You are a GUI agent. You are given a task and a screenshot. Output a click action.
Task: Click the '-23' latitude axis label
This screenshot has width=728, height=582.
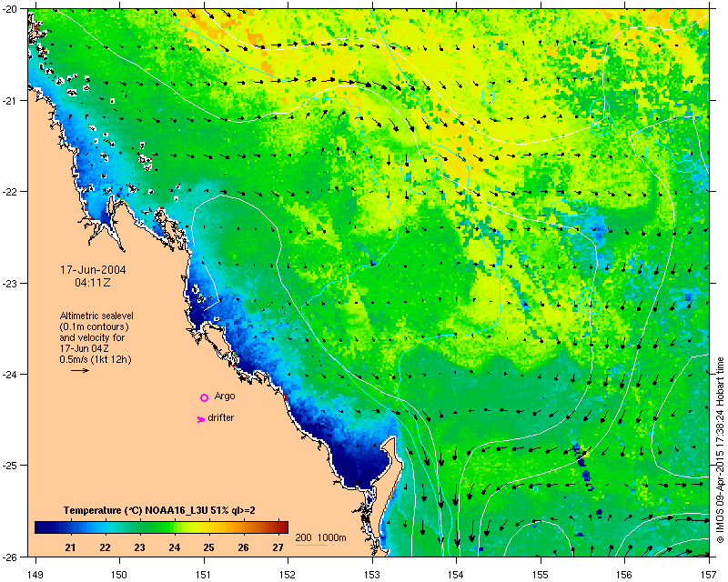tap(9, 283)
